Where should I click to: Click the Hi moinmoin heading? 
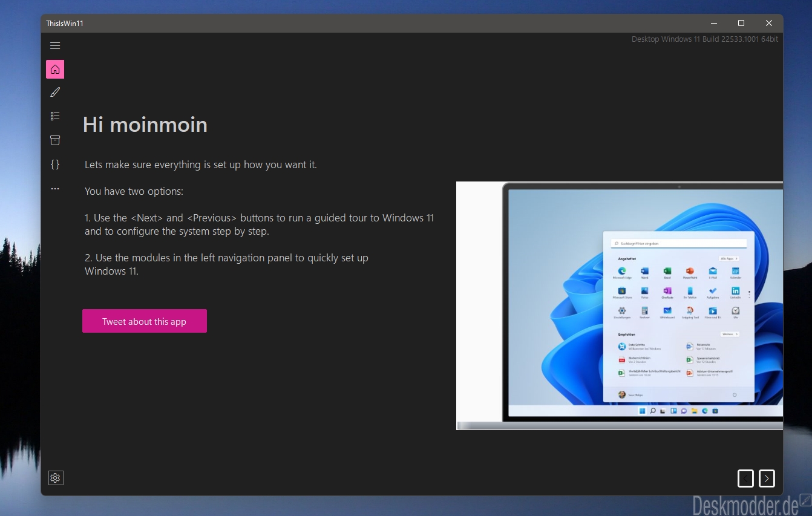(x=145, y=125)
